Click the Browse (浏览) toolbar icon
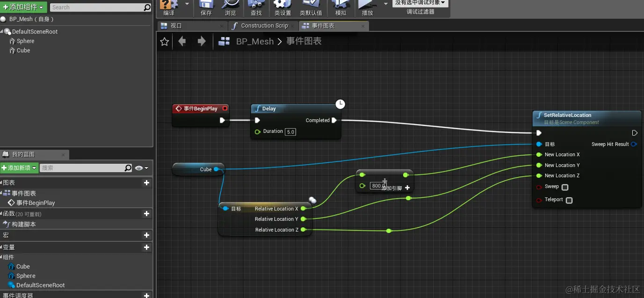Image resolution: width=644 pixels, height=298 pixels. pyautogui.click(x=231, y=4)
